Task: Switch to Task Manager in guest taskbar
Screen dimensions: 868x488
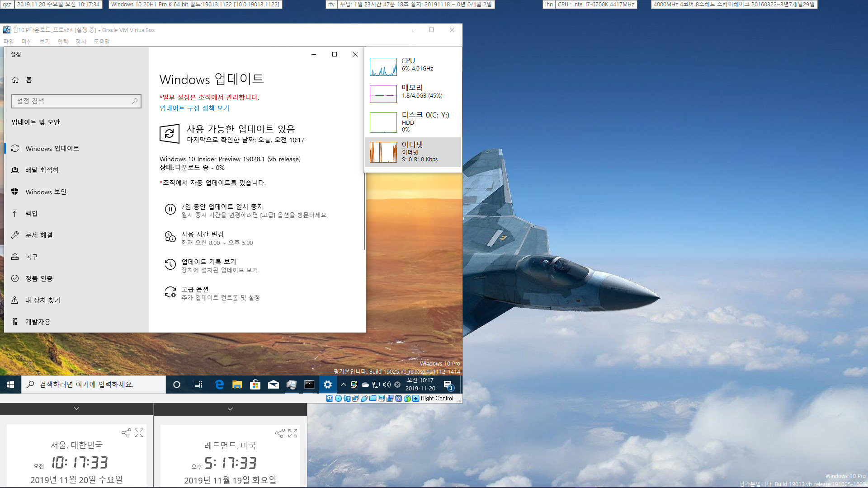Action: point(292,385)
